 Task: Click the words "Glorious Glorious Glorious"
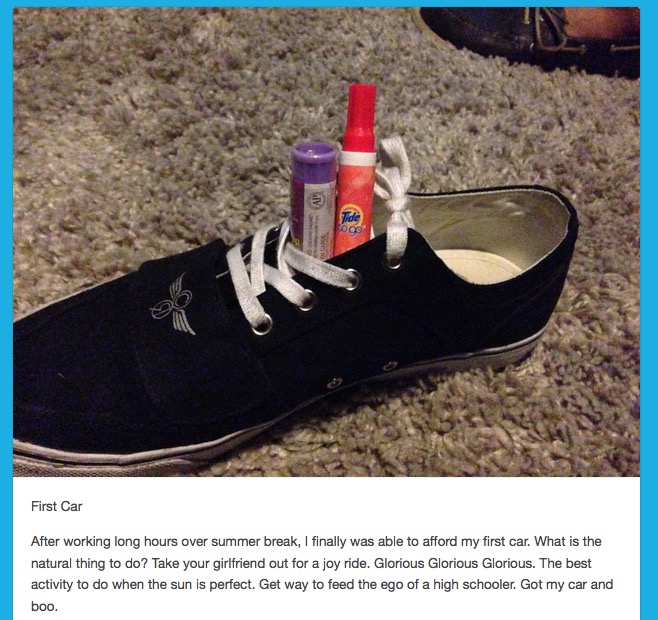click(454, 563)
